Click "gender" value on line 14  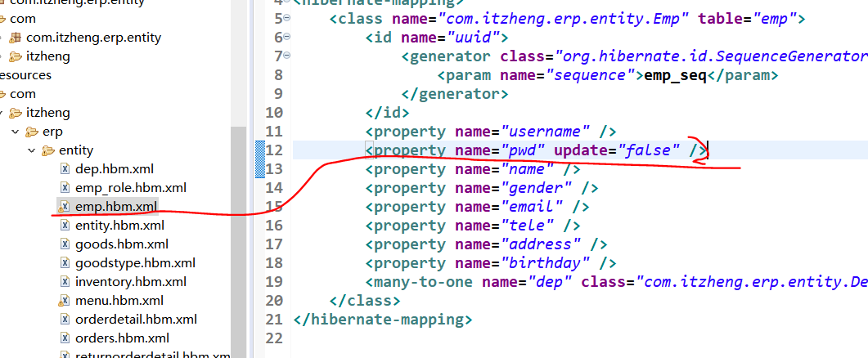(537, 187)
